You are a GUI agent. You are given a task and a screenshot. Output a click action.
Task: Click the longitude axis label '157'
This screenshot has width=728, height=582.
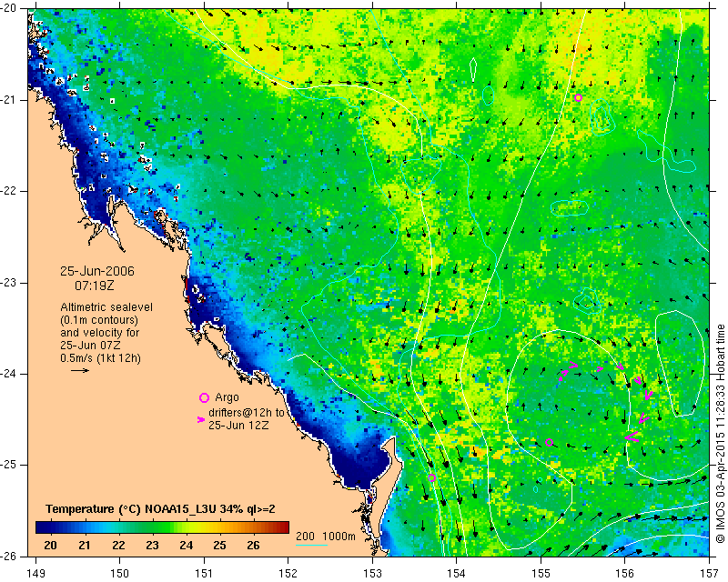tap(709, 574)
